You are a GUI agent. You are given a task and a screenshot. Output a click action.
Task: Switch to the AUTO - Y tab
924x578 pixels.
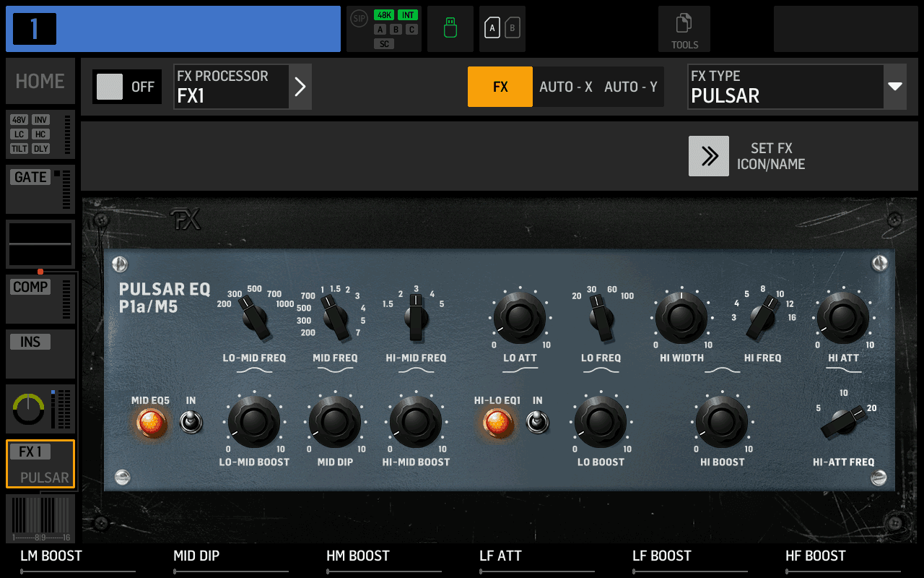(x=631, y=87)
